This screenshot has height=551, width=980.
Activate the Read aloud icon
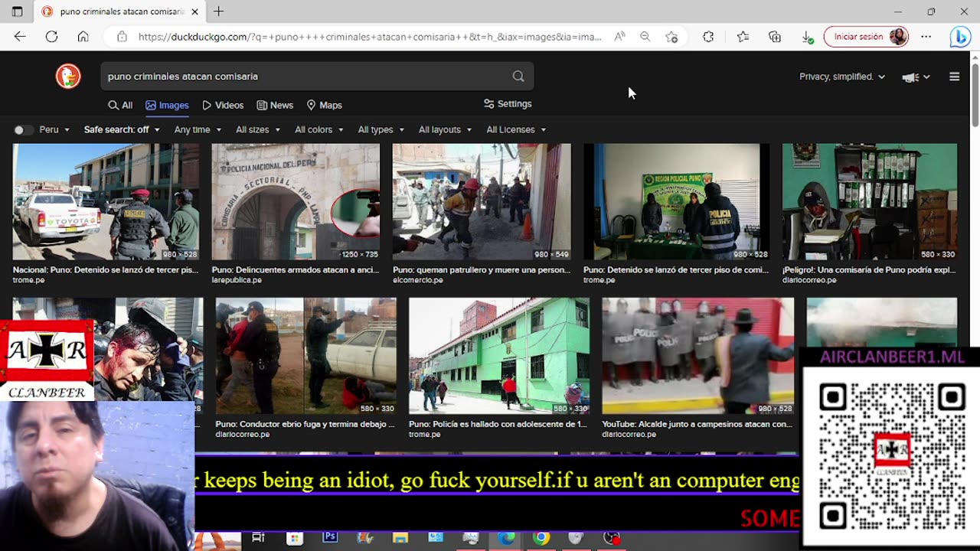pos(619,37)
